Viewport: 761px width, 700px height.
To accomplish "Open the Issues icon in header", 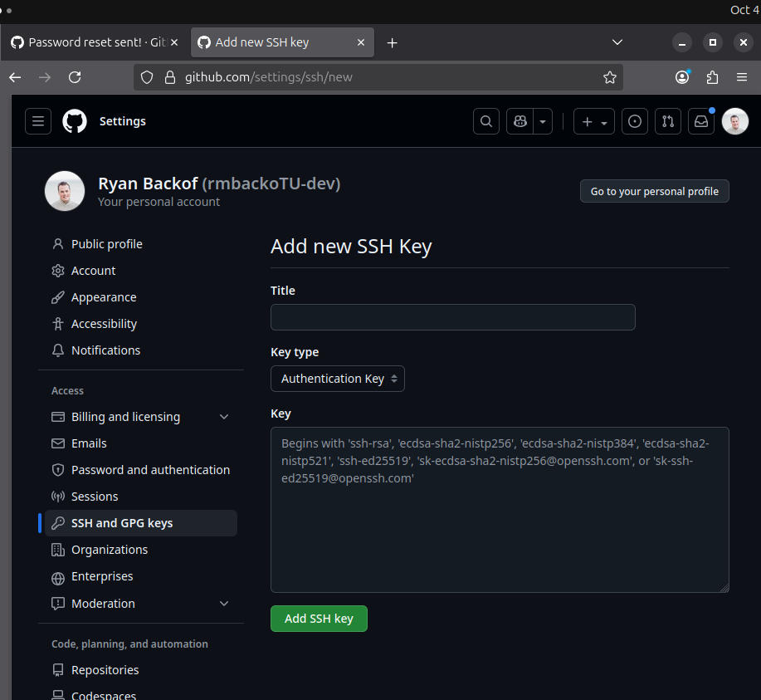I will click(635, 121).
